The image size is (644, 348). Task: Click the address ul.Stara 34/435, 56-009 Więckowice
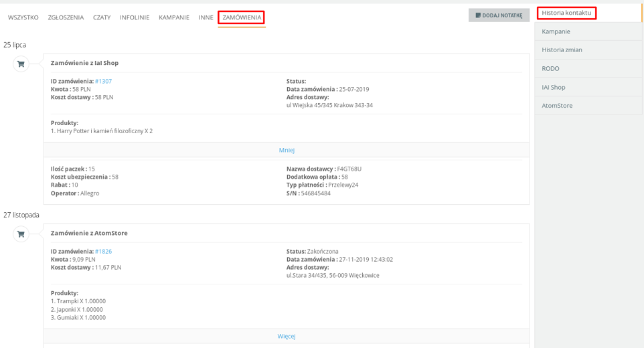333,276
